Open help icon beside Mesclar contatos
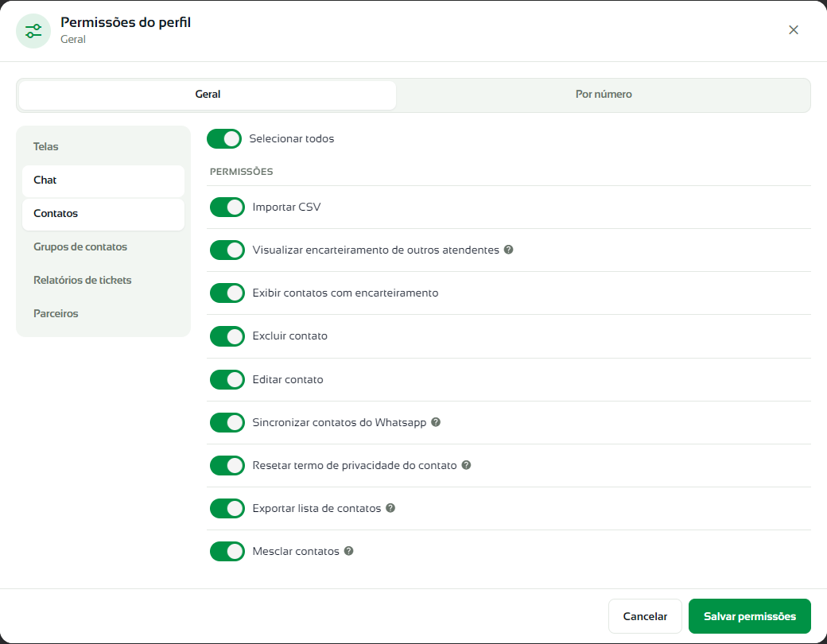Image resolution: width=827 pixels, height=644 pixels. coord(348,551)
